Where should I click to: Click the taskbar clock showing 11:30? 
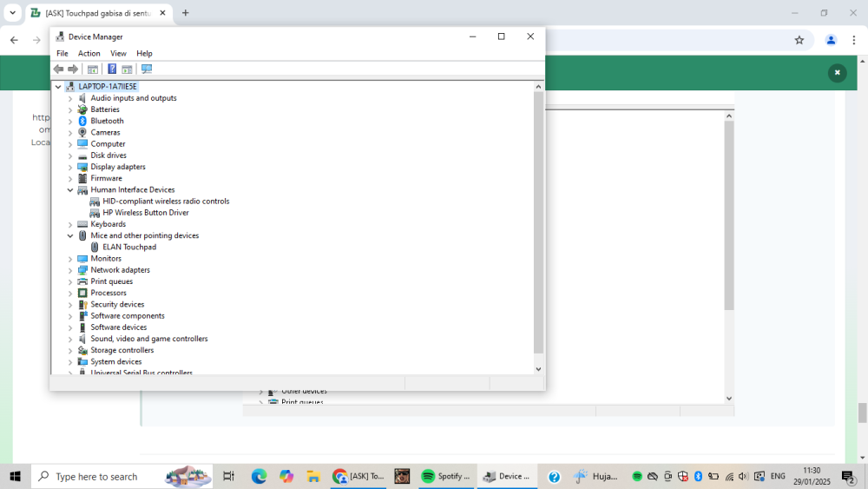pyautogui.click(x=812, y=476)
